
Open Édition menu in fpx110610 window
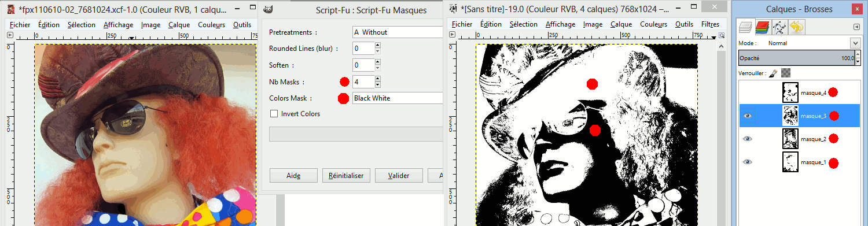49,25
